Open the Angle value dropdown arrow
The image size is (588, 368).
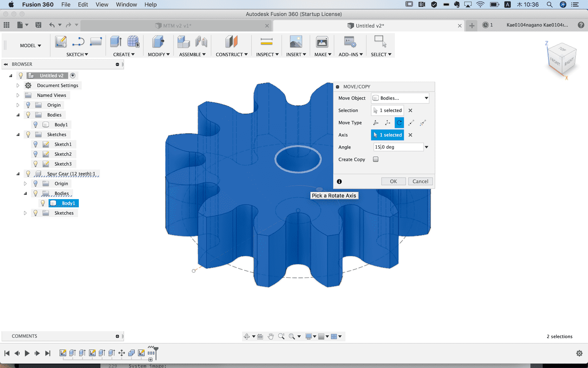click(427, 147)
